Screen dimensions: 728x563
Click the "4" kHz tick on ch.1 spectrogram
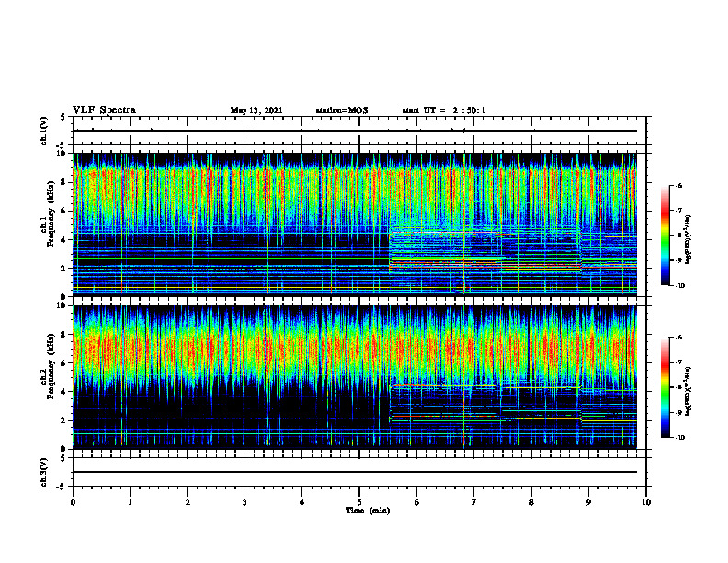(x=64, y=240)
